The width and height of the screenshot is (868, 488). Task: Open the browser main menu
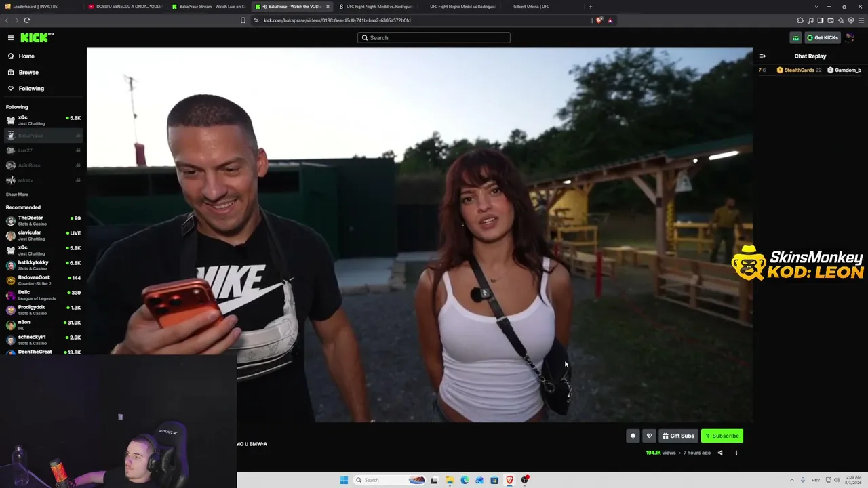tap(860, 20)
